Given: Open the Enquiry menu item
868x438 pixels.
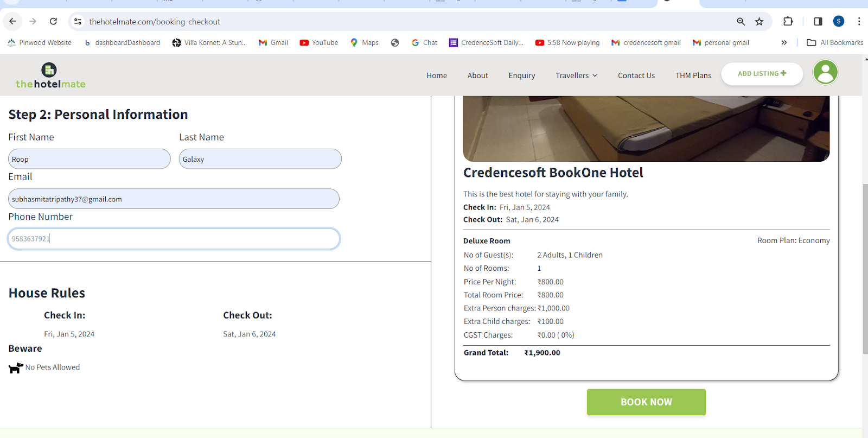Looking at the screenshot, I should pos(521,75).
